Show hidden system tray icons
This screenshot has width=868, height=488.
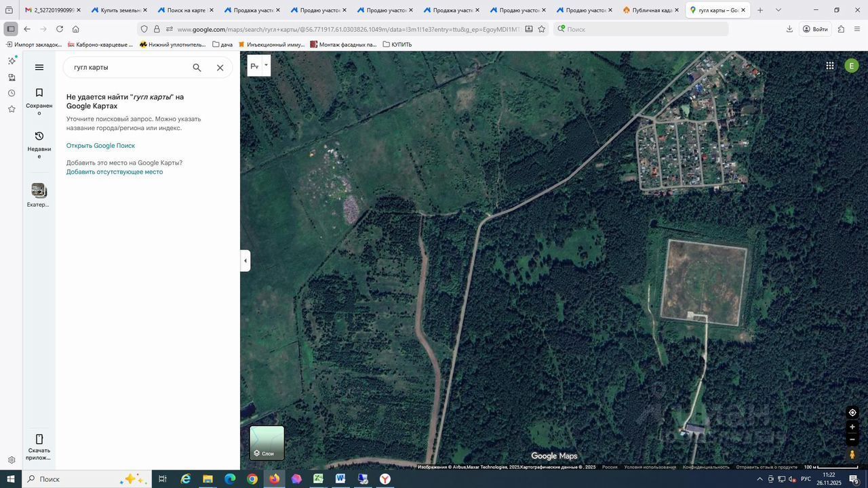click(759, 479)
